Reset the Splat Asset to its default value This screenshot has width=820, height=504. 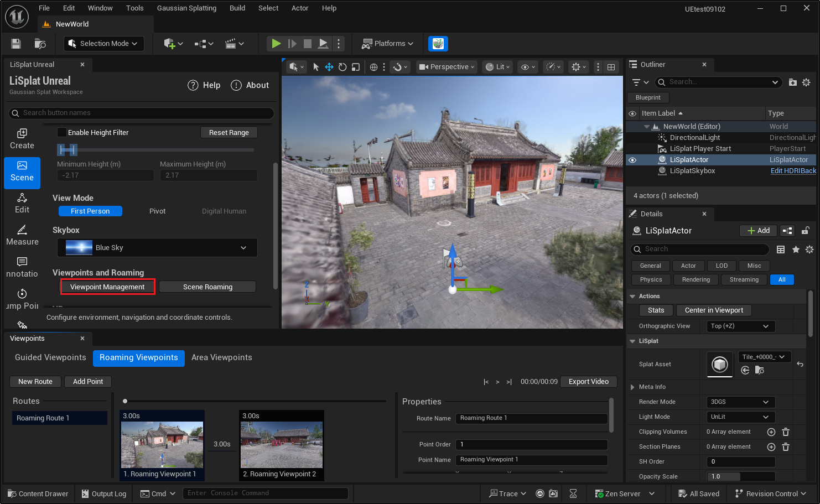coord(800,364)
